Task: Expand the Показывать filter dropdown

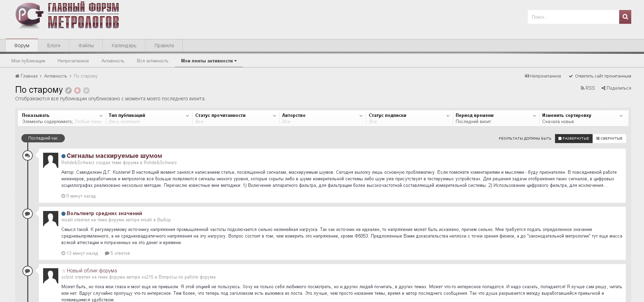Action: [x=62, y=118]
